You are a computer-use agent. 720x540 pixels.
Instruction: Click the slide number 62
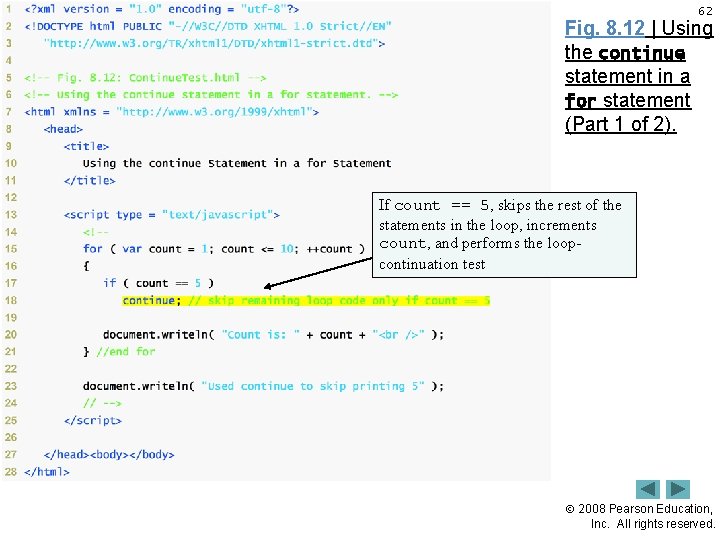coord(705,11)
